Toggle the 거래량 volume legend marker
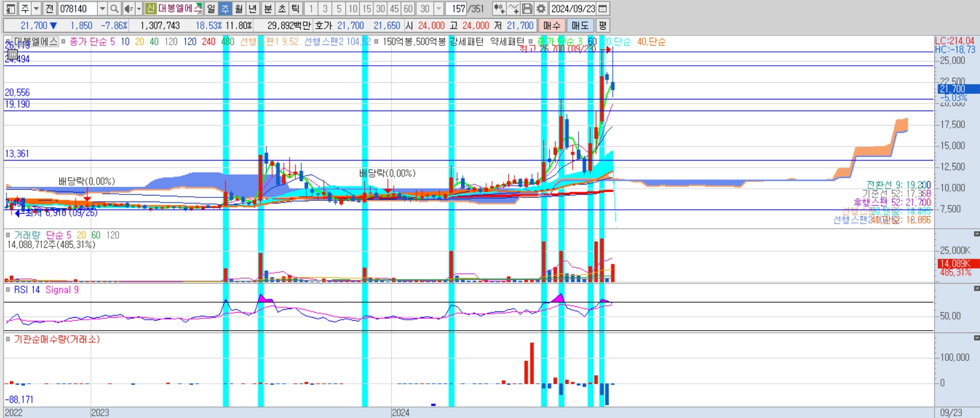This screenshot has height=418, width=980. (8, 235)
